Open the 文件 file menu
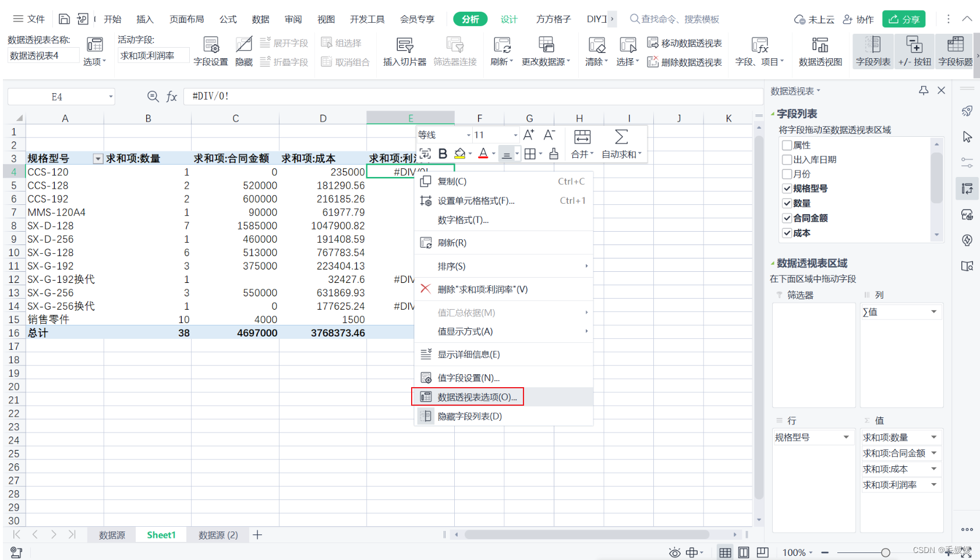 click(29, 19)
